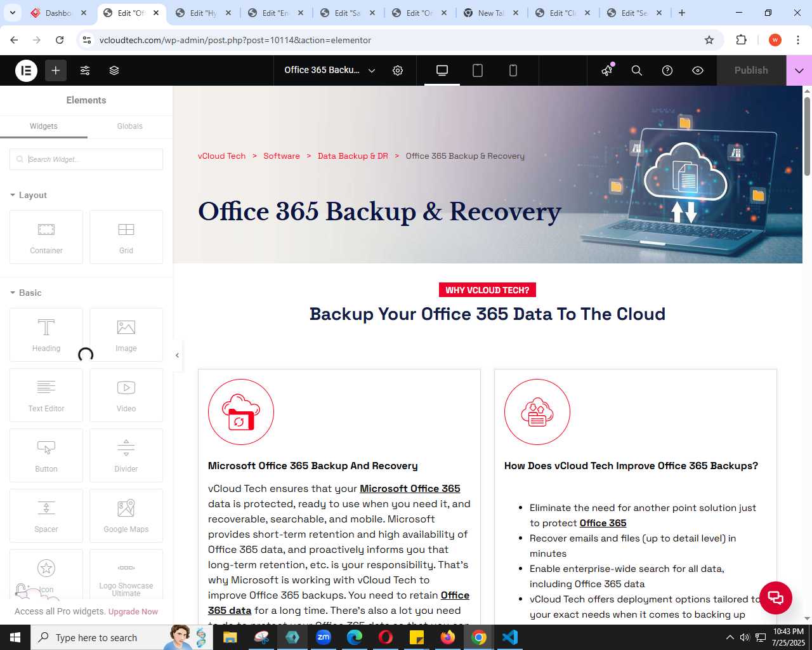Open site settings sliders icon

click(x=85, y=70)
